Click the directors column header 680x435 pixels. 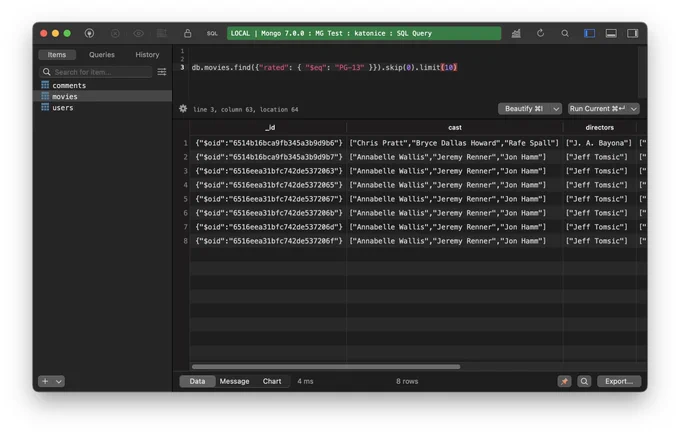[599, 128]
